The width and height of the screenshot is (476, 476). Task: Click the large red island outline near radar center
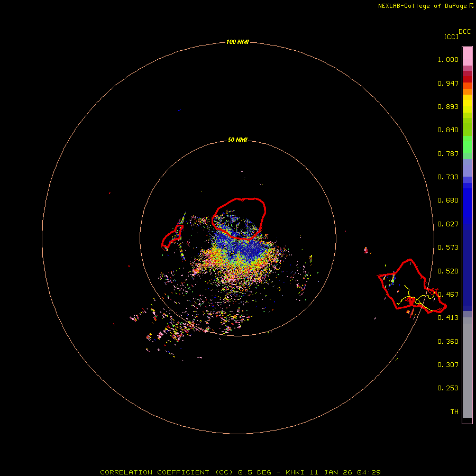tap(239, 218)
